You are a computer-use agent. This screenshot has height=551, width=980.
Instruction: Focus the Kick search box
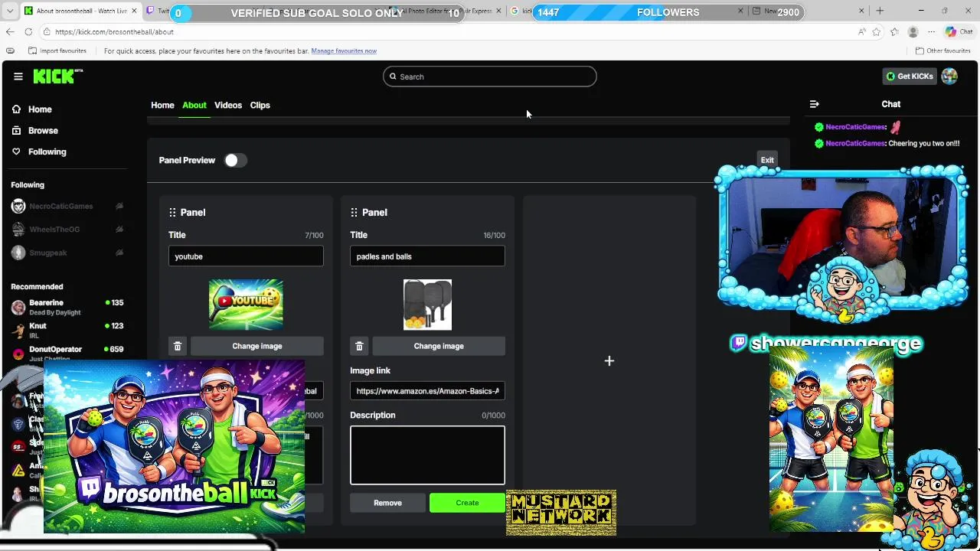490,77
